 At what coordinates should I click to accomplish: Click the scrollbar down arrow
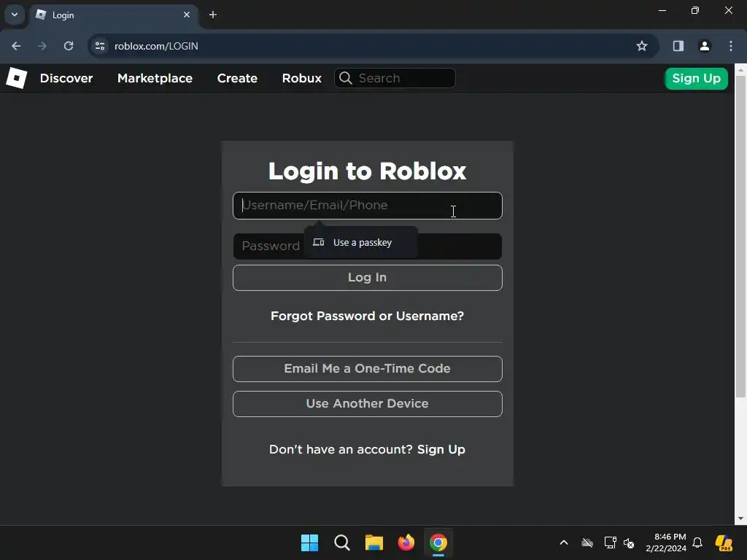pyautogui.click(x=740, y=518)
